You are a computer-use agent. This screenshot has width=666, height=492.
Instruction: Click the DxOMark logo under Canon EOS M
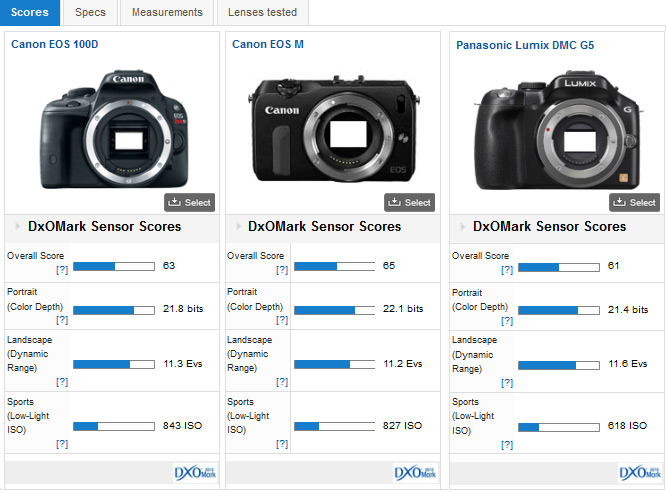coord(415,473)
